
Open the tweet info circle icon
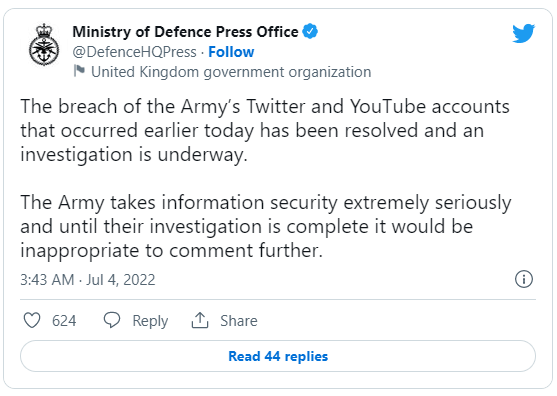[524, 279]
